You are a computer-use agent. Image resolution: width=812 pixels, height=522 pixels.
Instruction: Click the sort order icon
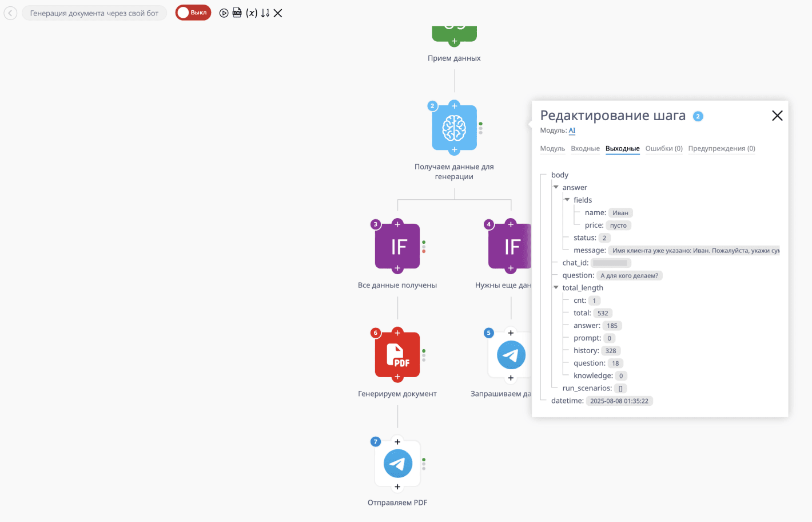pos(265,13)
